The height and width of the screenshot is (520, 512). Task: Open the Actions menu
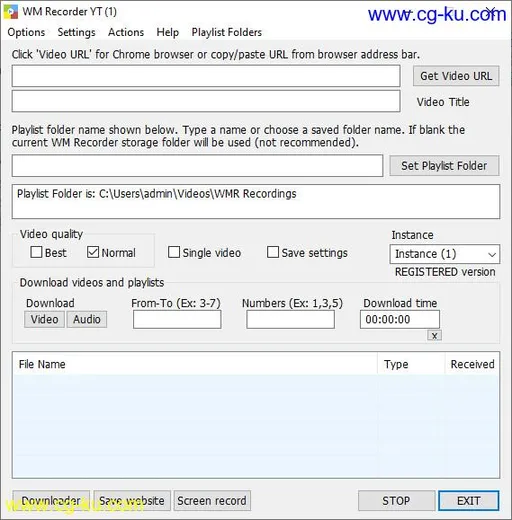pos(126,32)
